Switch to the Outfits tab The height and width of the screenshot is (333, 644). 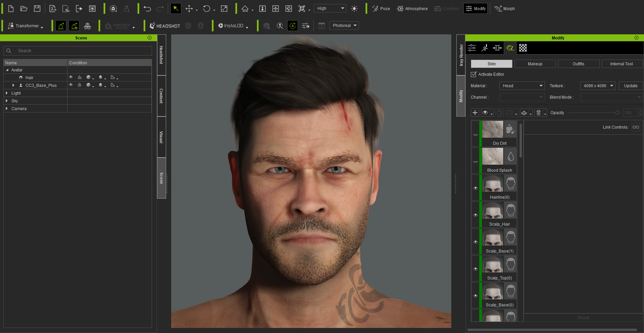578,64
